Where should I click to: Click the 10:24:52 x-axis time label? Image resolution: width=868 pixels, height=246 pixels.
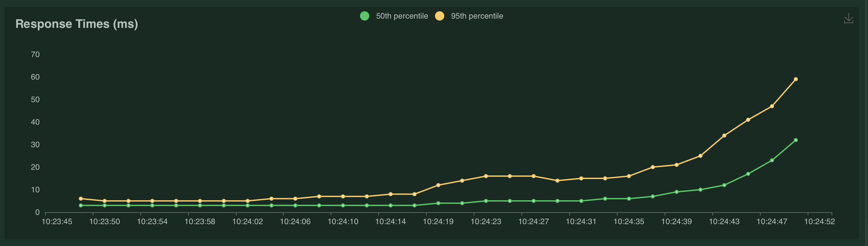tap(820, 222)
